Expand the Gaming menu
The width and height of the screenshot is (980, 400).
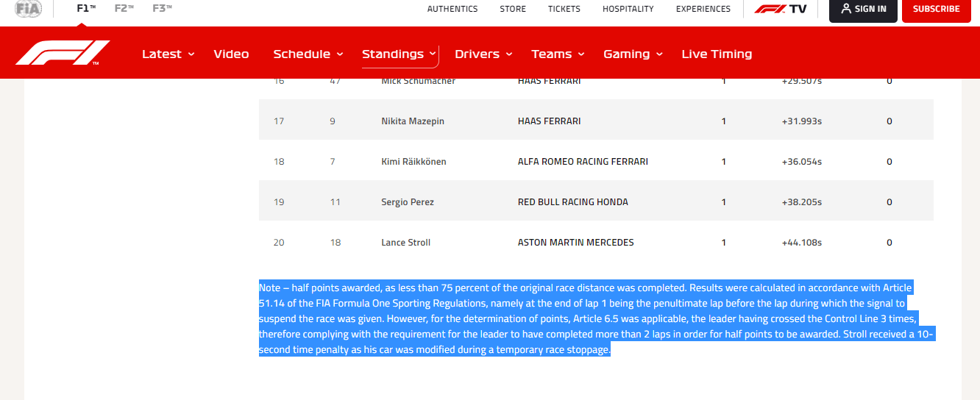pos(633,54)
